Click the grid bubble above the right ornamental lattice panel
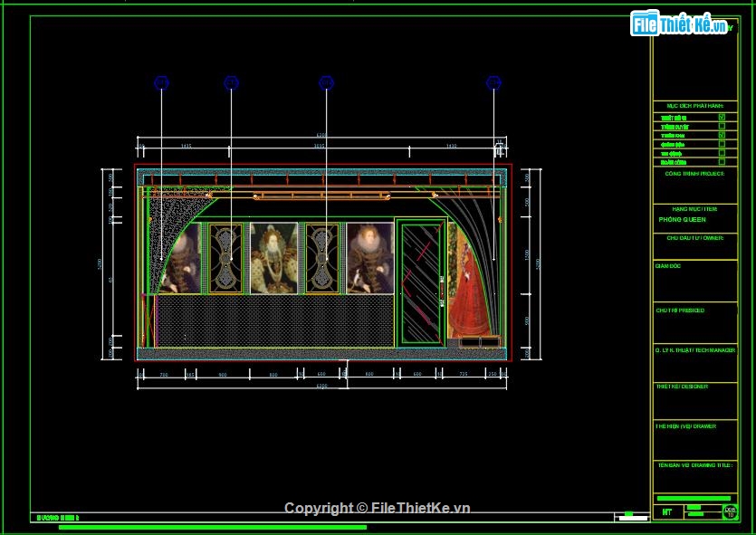Screen dimensions: 756x535 point(327,83)
